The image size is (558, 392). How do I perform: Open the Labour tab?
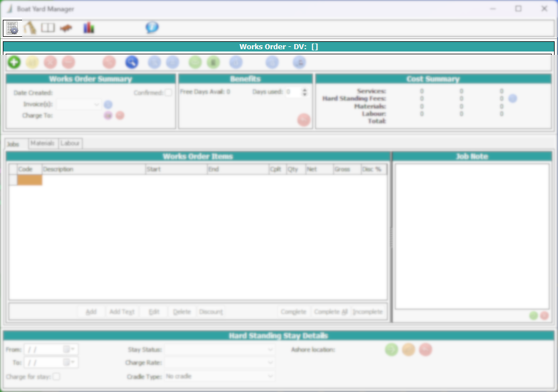70,143
